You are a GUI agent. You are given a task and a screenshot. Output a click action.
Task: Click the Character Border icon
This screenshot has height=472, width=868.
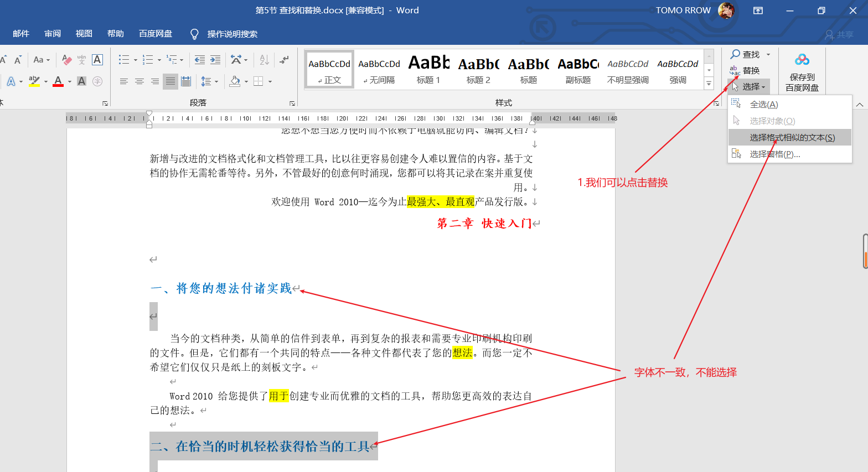(x=97, y=60)
